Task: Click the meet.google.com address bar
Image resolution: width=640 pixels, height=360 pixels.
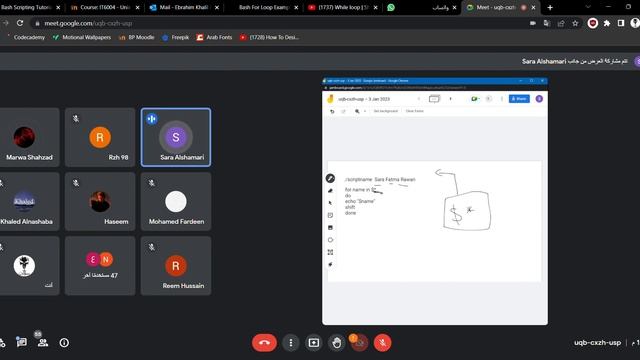Action: [278, 23]
